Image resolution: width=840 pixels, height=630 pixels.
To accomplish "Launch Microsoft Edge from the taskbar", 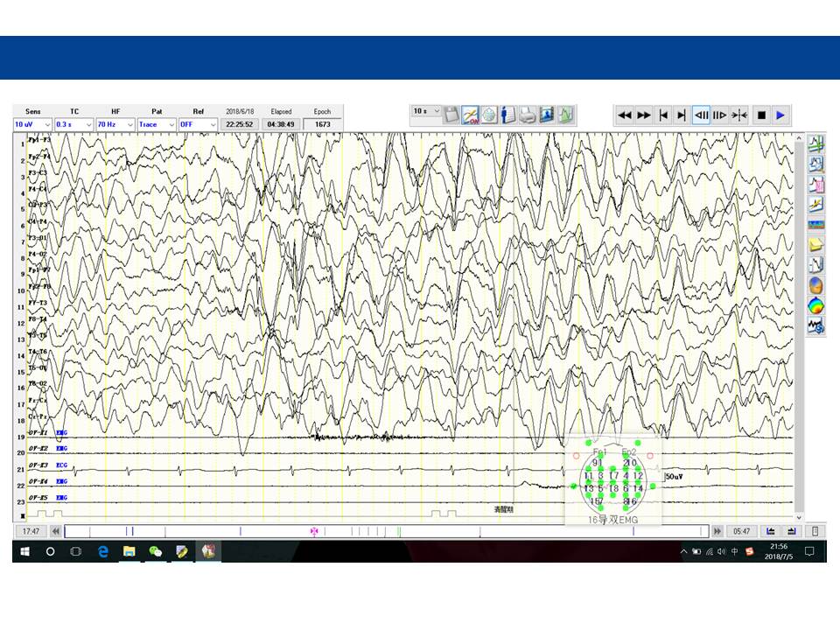I will pyautogui.click(x=103, y=551).
